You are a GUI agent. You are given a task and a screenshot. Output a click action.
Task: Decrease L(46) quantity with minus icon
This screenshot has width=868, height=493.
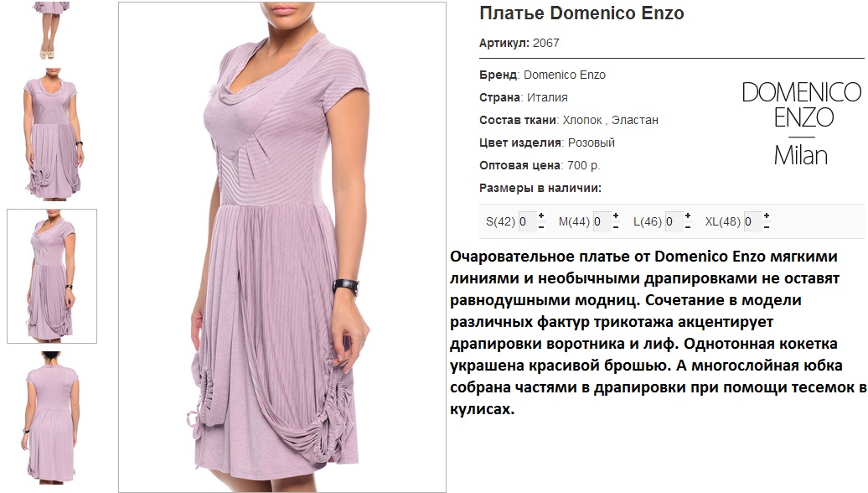(x=688, y=227)
